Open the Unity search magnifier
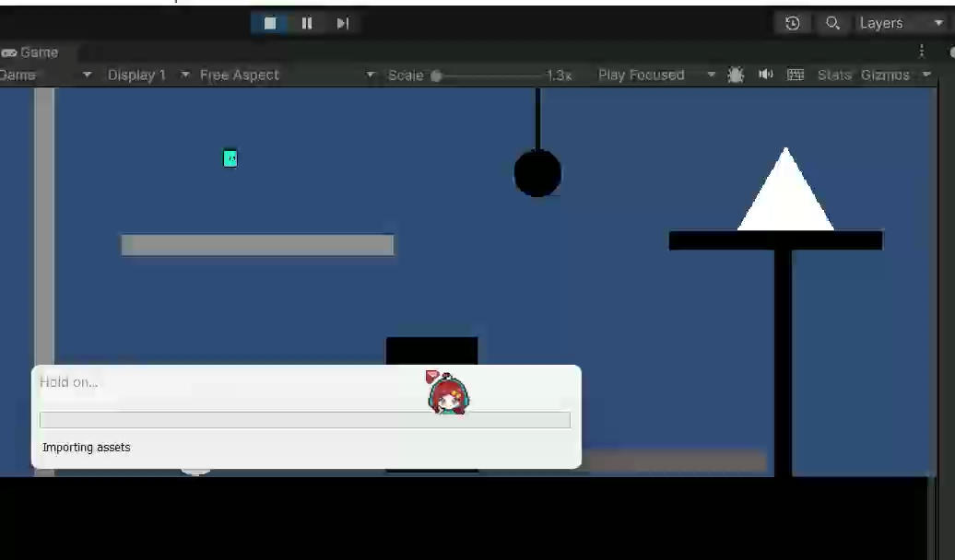Viewport: 955px width, 560px height. tap(832, 23)
